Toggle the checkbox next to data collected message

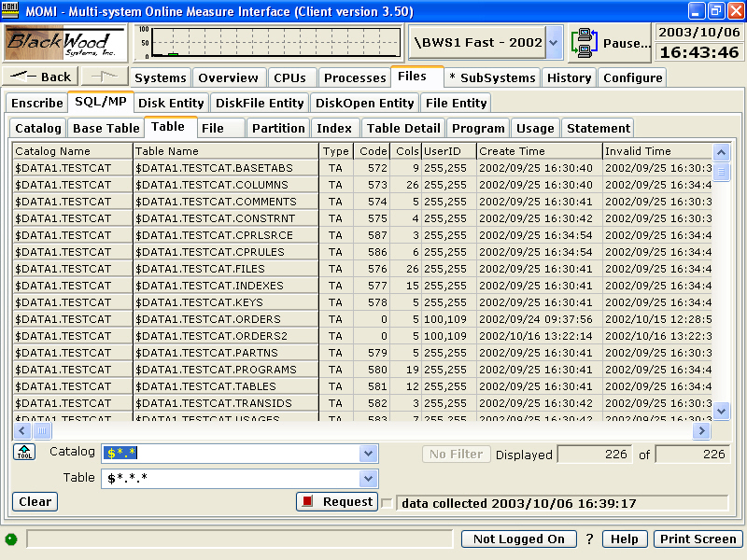coord(387,501)
